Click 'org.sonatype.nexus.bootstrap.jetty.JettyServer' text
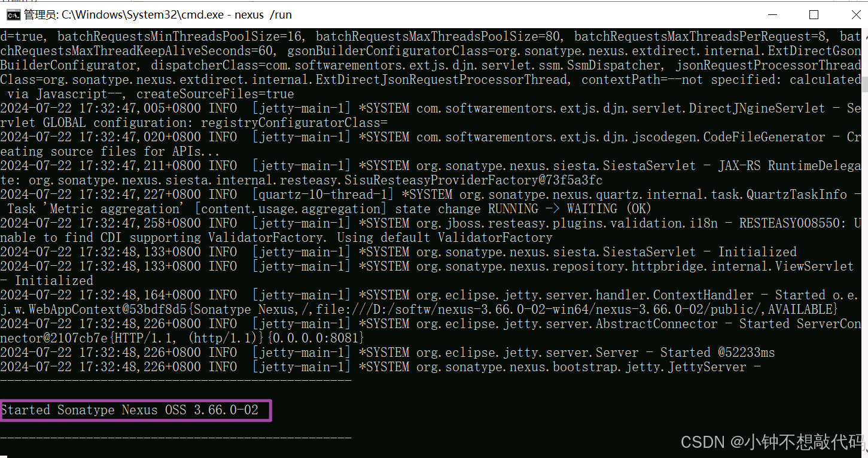The width and height of the screenshot is (868, 458). [x=581, y=367]
